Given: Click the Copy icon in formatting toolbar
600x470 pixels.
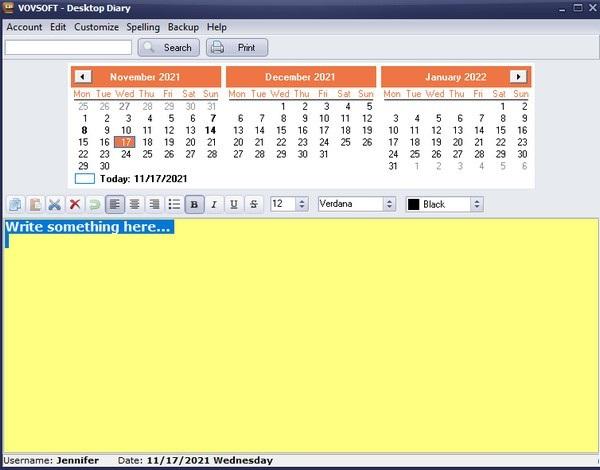Looking at the screenshot, I should [14, 204].
